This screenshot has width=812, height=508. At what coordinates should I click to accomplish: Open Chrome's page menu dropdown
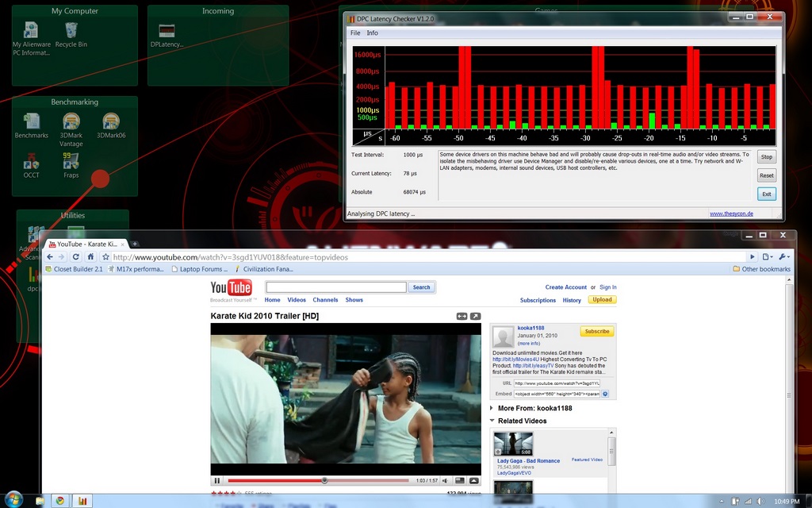coord(768,256)
